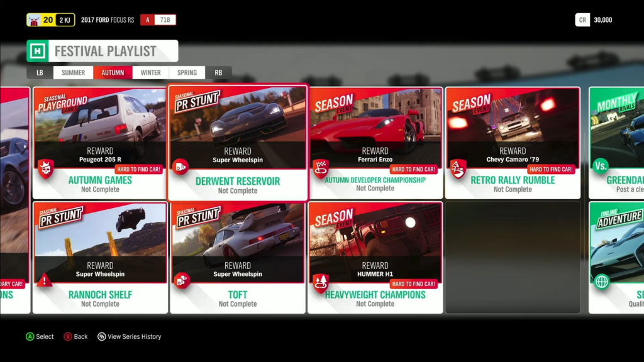Click Festival Playlist heading text
Image resolution: width=644 pixels, height=362 pixels.
(x=106, y=51)
